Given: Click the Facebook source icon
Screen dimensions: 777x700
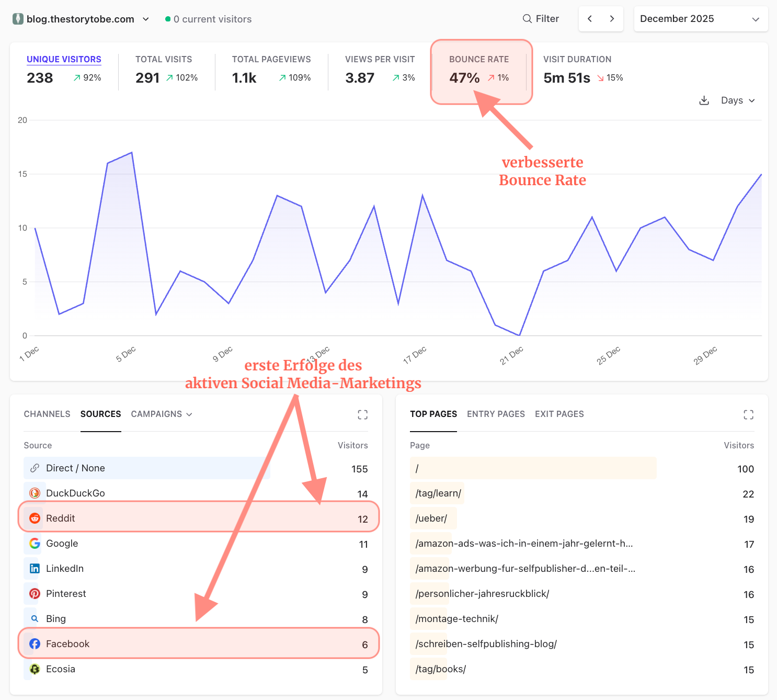Looking at the screenshot, I should [x=35, y=644].
